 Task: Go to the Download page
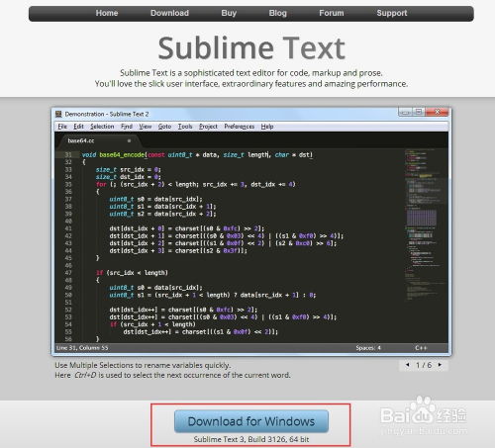point(169,13)
